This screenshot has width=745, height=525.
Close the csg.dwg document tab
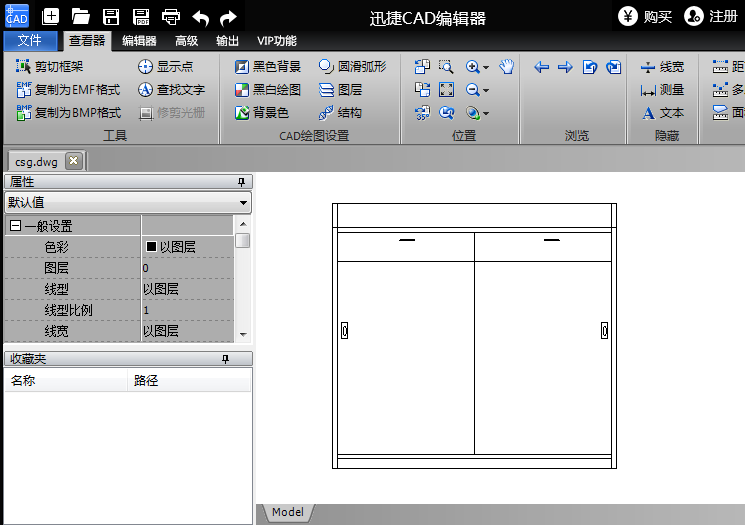74,161
